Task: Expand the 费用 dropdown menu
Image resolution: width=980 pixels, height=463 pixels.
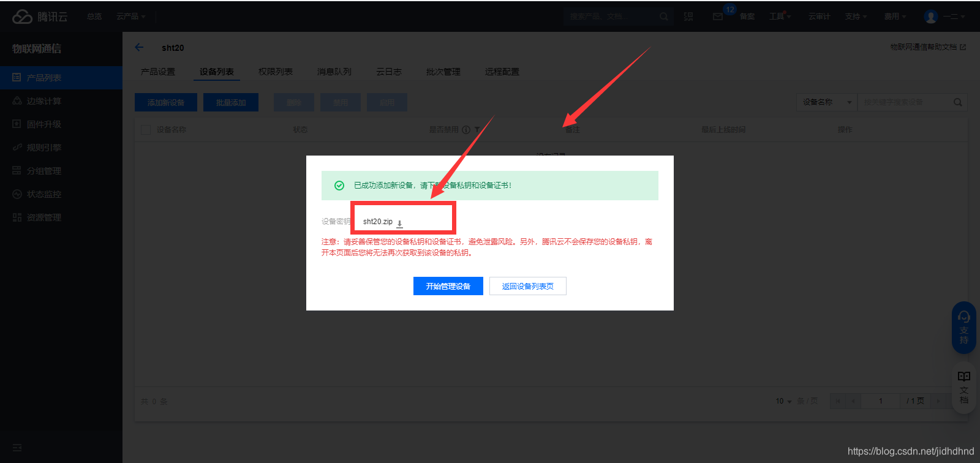Action: tap(895, 17)
